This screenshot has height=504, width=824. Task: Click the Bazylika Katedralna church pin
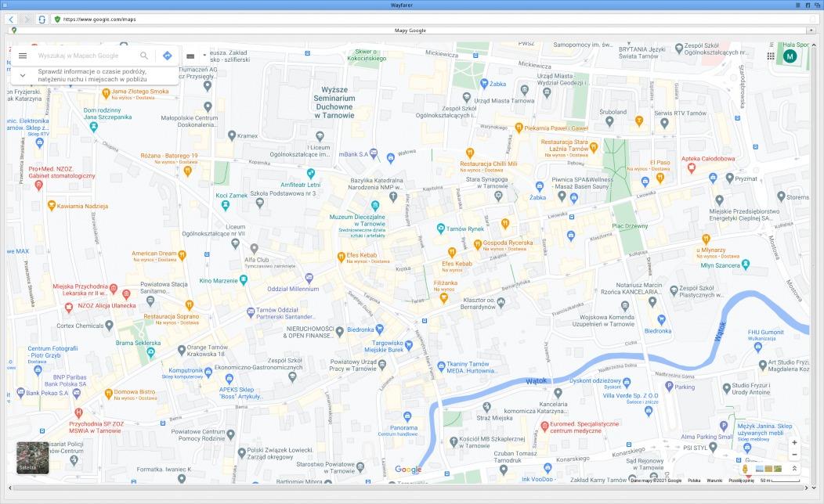[393, 196]
